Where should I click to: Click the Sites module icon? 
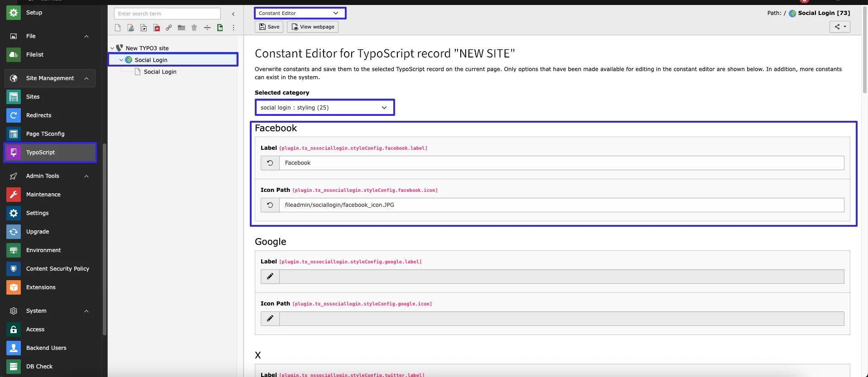(x=14, y=97)
